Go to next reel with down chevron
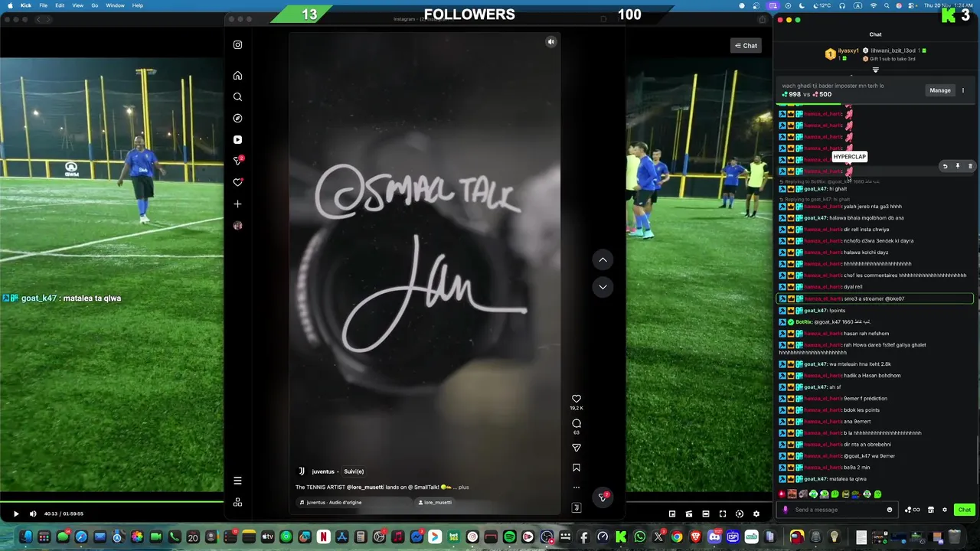The width and height of the screenshot is (980, 551). click(603, 287)
